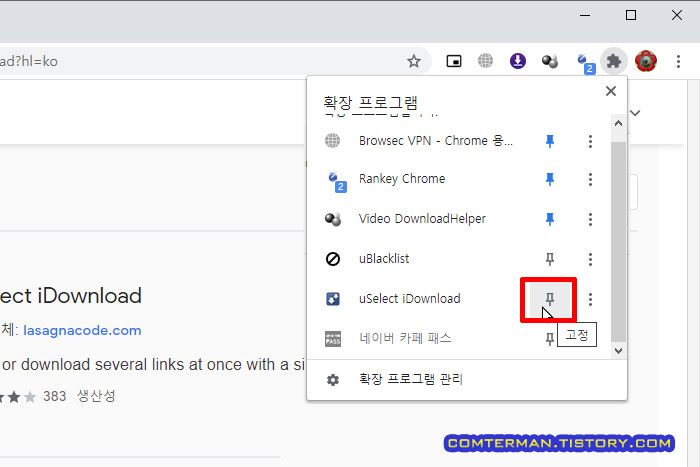This screenshot has width=700, height=467.
Task: Click the uSelect iDownload icon in the list
Action: [x=333, y=299]
